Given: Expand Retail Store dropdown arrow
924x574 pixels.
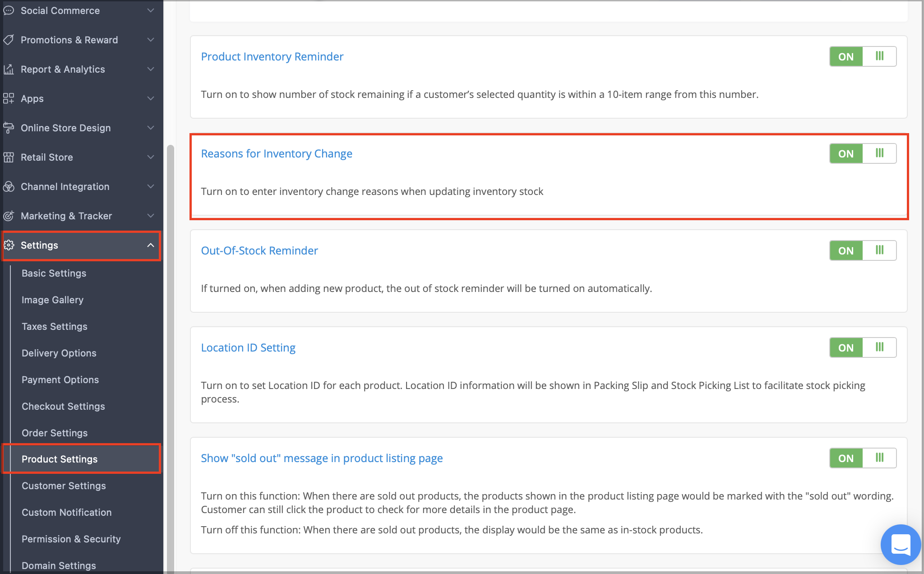Looking at the screenshot, I should [151, 157].
